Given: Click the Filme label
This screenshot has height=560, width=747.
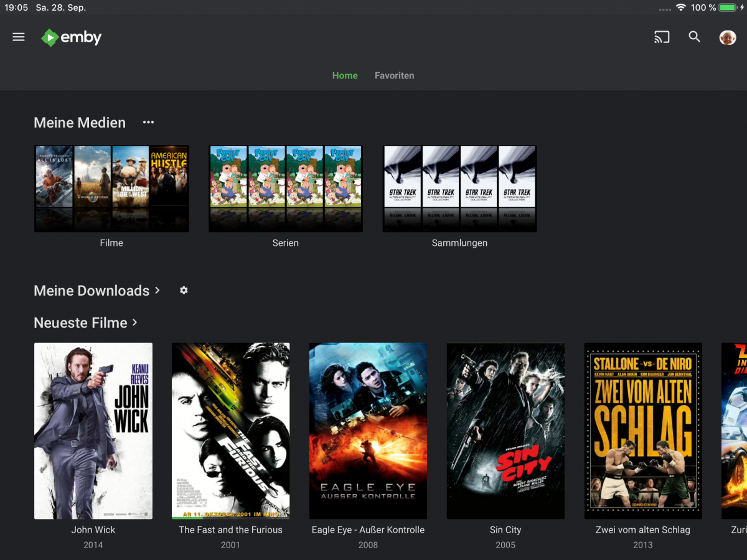Looking at the screenshot, I should click(x=111, y=243).
